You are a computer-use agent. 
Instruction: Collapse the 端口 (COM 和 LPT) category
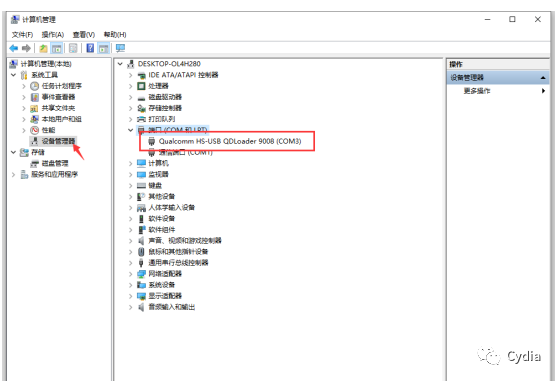131,130
